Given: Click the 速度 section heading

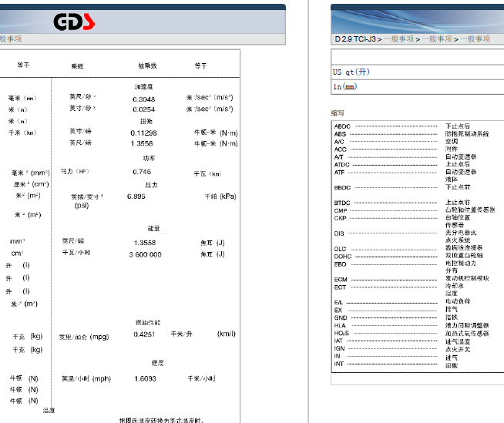Looking at the screenshot, I should coord(158,363).
